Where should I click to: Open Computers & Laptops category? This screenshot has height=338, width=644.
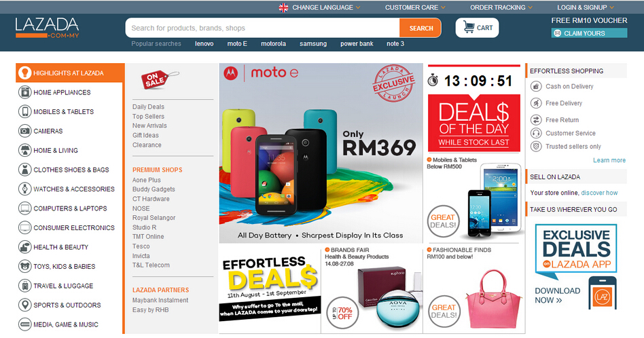tap(70, 208)
